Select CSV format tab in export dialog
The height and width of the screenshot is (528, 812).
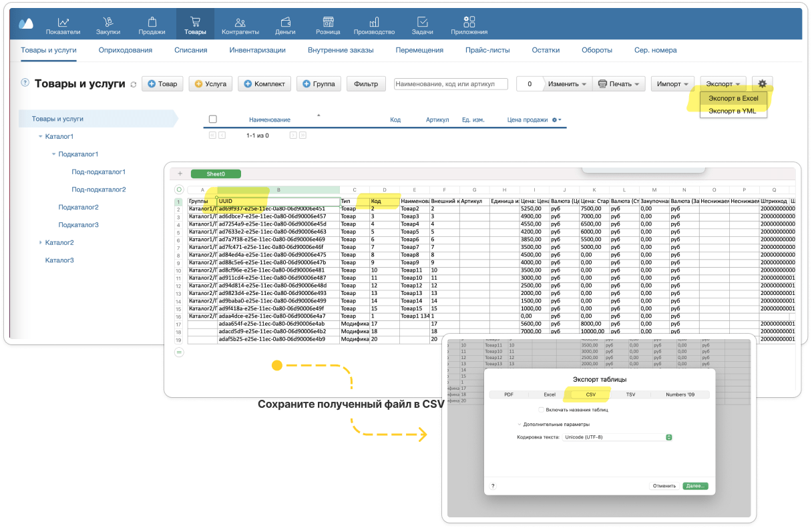pyautogui.click(x=590, y=394)
